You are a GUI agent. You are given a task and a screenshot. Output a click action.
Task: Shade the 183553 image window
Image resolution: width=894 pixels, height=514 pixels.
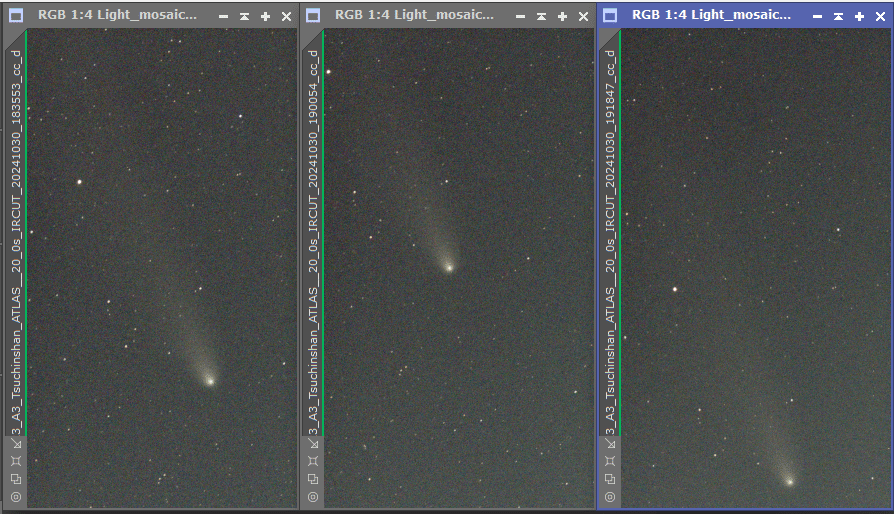tap(245, 17)
